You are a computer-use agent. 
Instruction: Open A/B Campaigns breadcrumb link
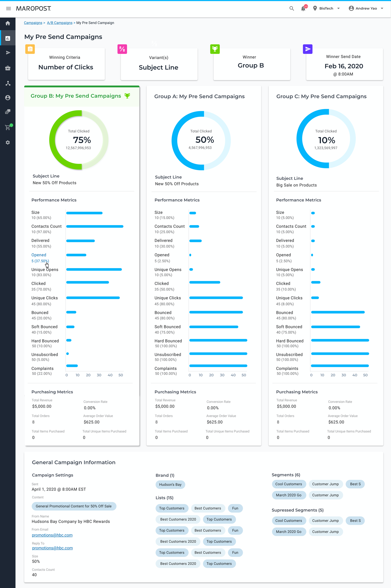[60, 23]
